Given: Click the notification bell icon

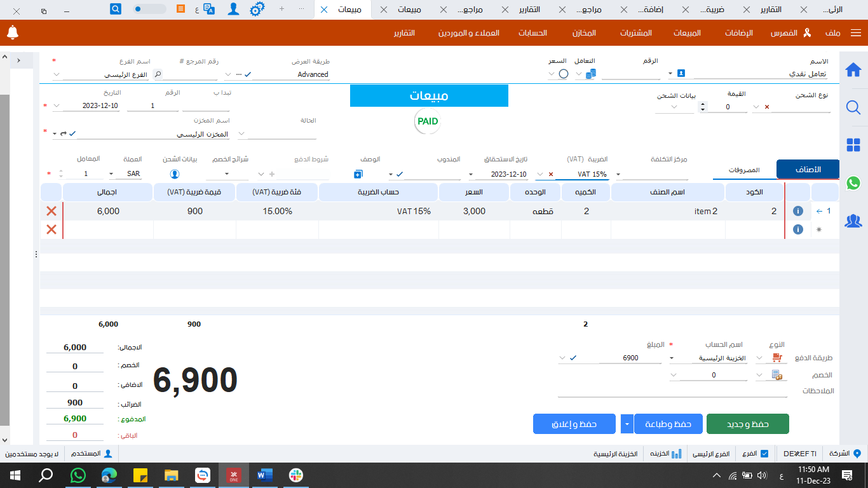Looking at the screenshot, I should pos(12,32).
